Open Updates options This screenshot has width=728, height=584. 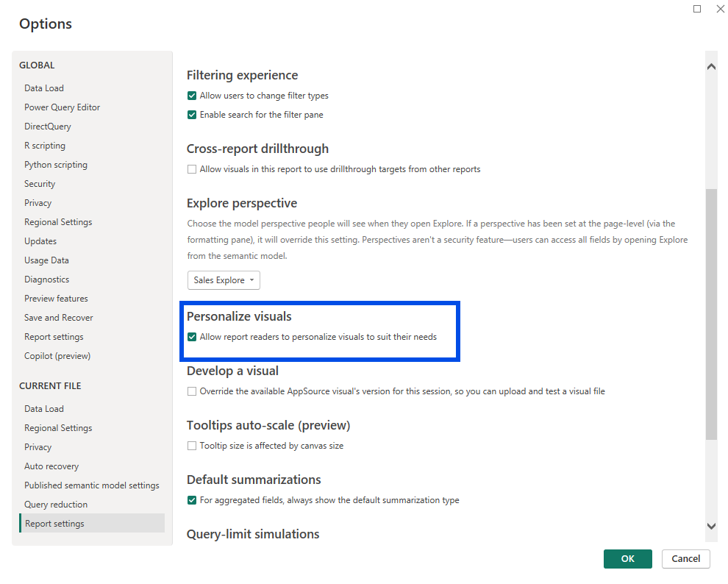point(40,241)
